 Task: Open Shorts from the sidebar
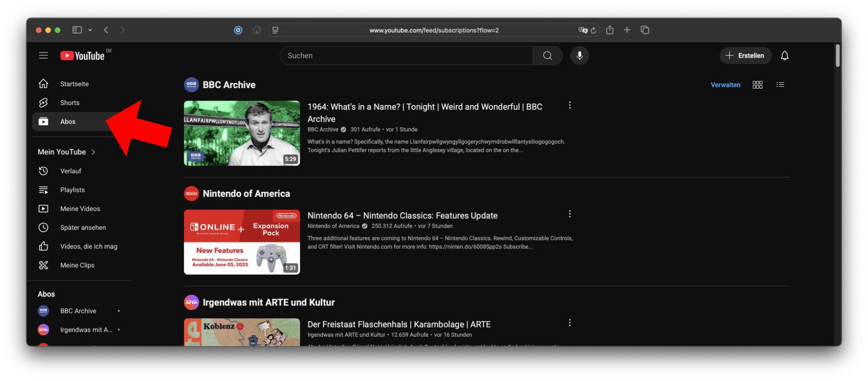pyautogui.click(x=69, y=103)
